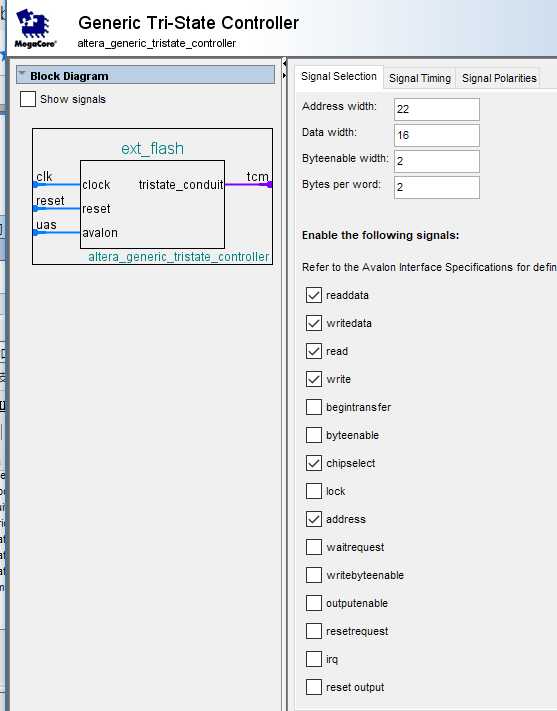Screen dimensions: 557x711
Task: Click the tristate_conduit port label
Action: [181, 185]
